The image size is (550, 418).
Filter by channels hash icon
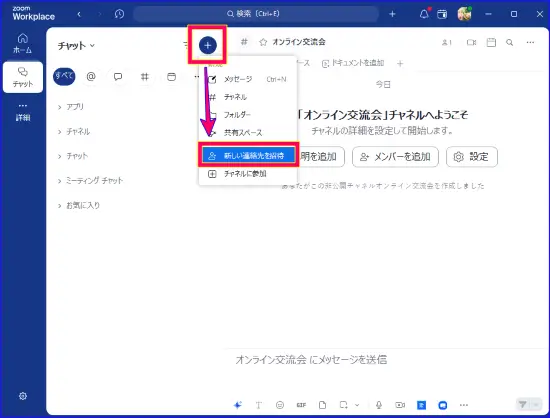(x=145, y=76)
